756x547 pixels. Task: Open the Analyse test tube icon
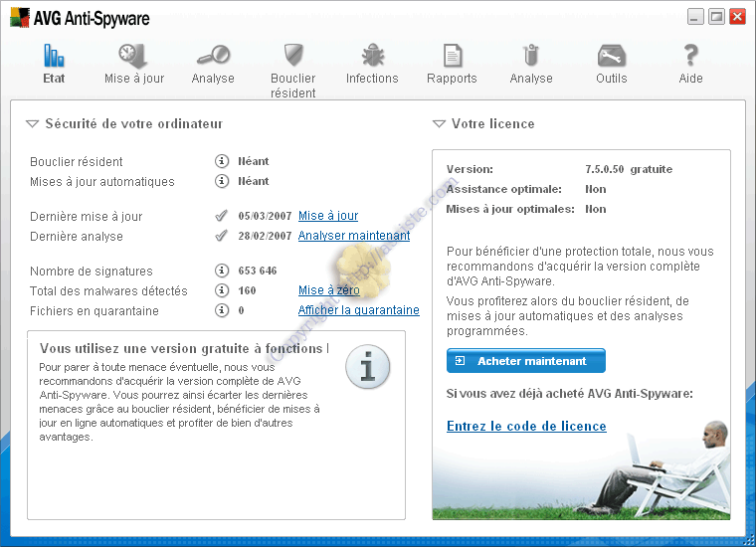point(531,55)
